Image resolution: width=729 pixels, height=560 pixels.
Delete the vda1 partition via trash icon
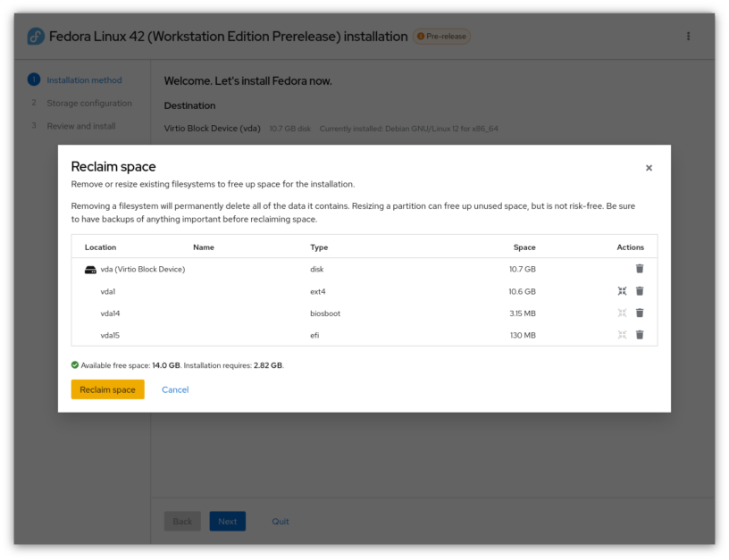(x=640, y=290)
